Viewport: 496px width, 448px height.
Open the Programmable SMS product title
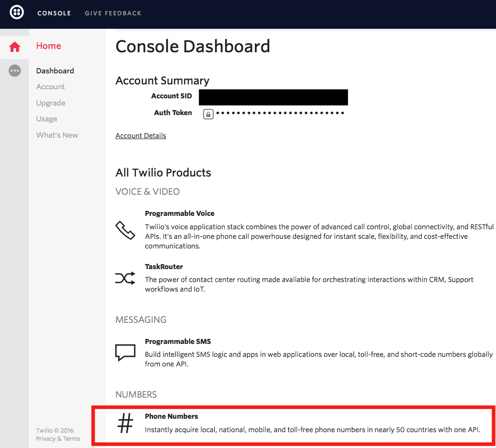(178, 342)
